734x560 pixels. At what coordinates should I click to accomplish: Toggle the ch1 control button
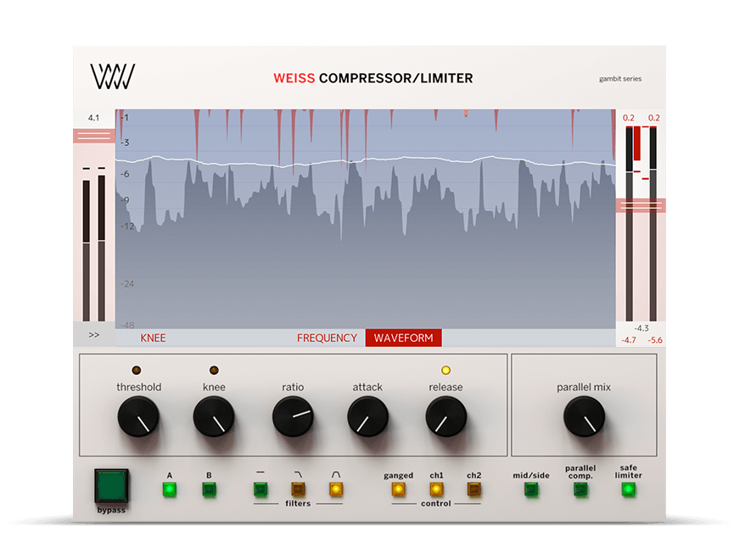click(x=436, y=490)
